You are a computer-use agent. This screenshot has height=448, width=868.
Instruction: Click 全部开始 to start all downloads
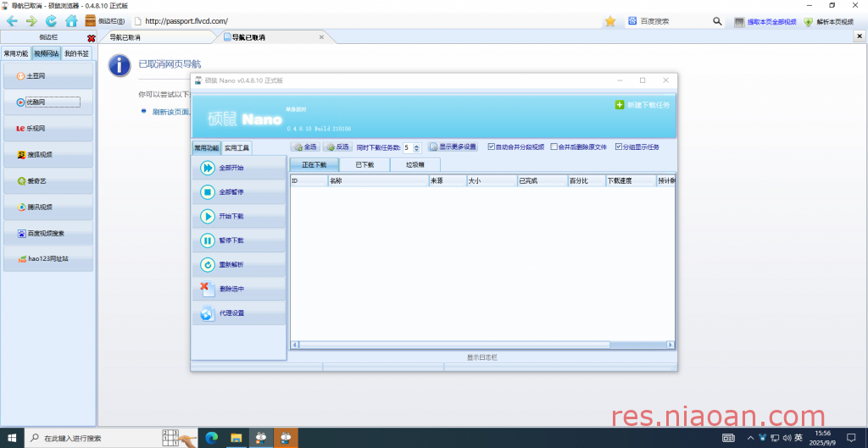coord(238,168)
